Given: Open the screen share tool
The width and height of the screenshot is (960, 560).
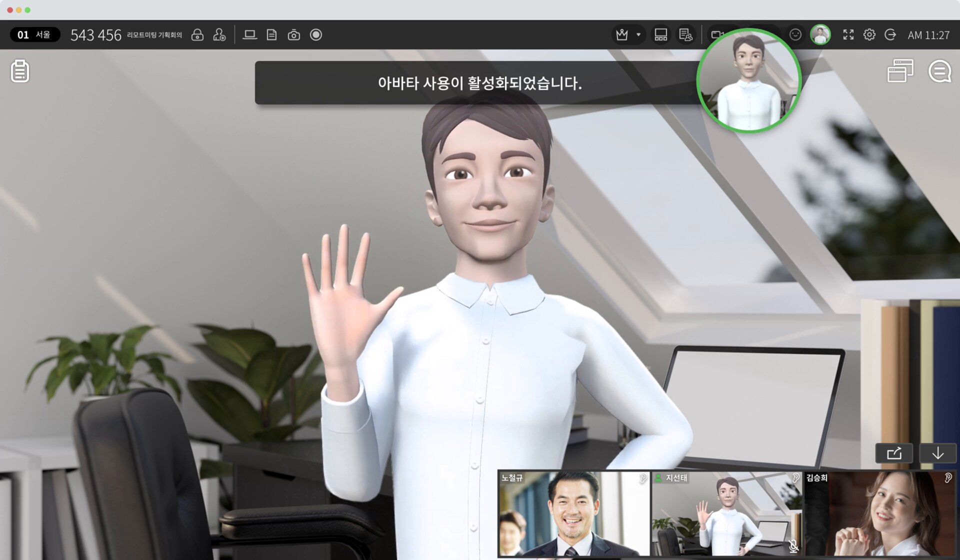Looking at the screenshot, I should click(x=250, y=34).
